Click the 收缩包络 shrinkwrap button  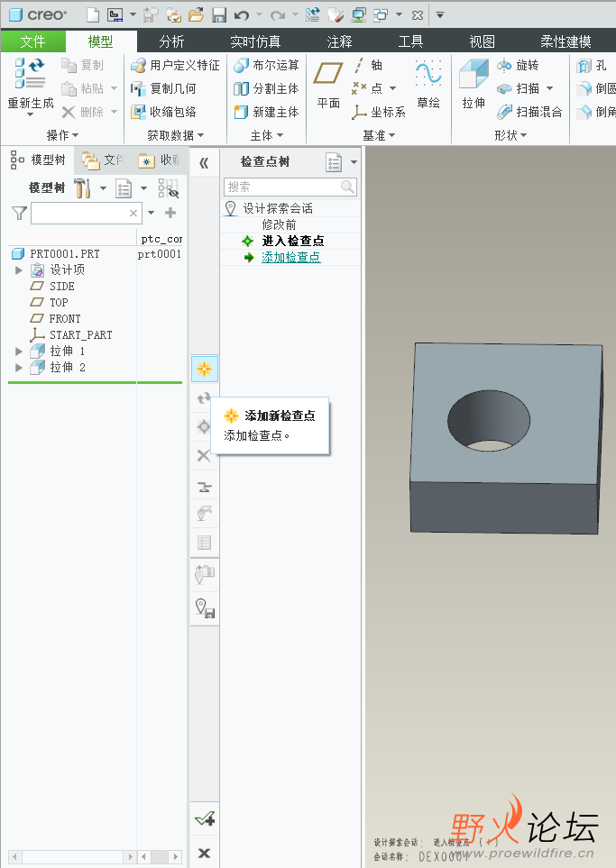[x=163, y=112]
